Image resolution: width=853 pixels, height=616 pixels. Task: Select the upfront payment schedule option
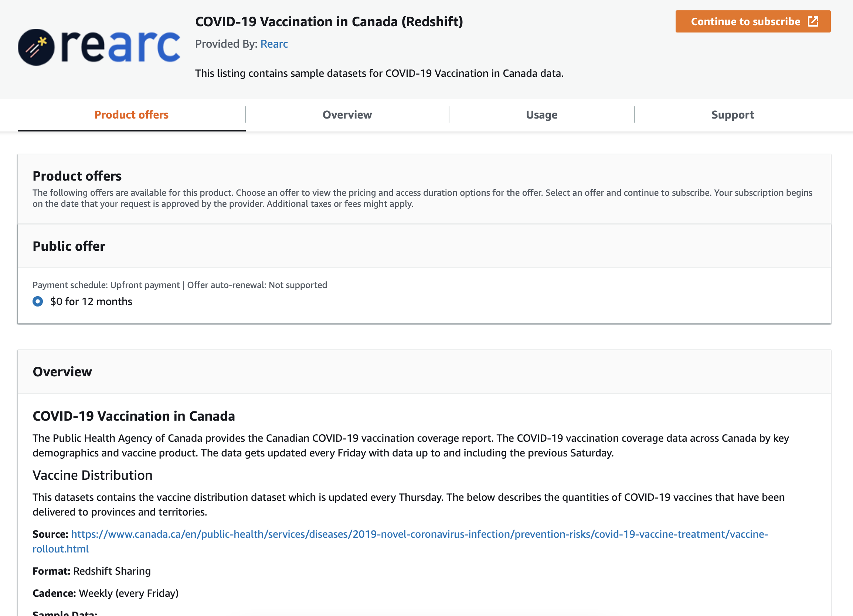(38, 301)
